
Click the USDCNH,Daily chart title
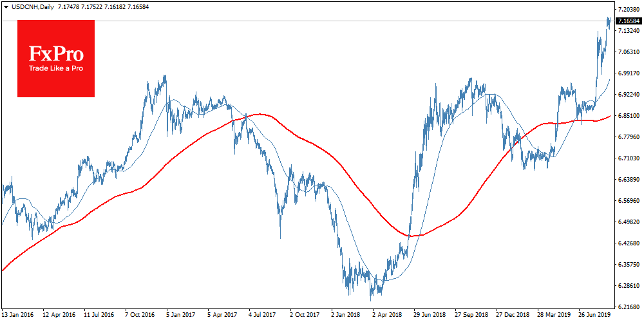tap(32, 5)
